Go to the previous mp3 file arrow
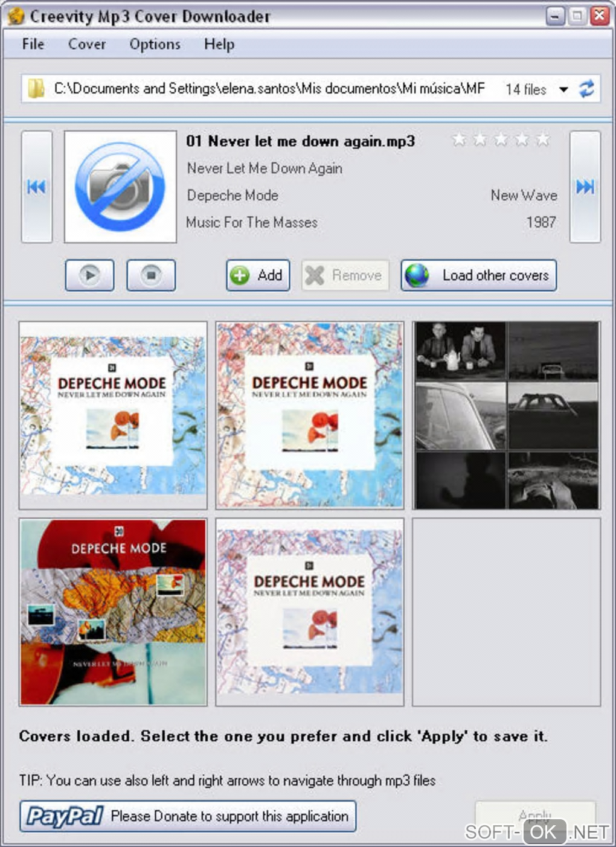This screenshot has width=616, height=847. (36, 187)
